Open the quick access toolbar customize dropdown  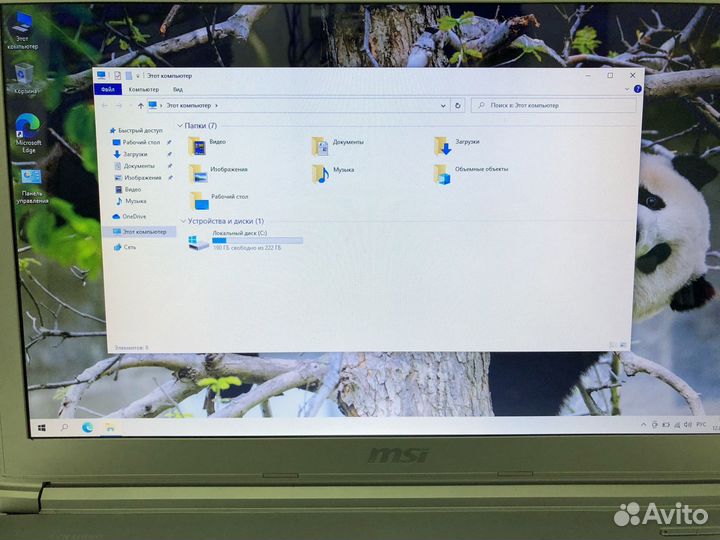138,76
